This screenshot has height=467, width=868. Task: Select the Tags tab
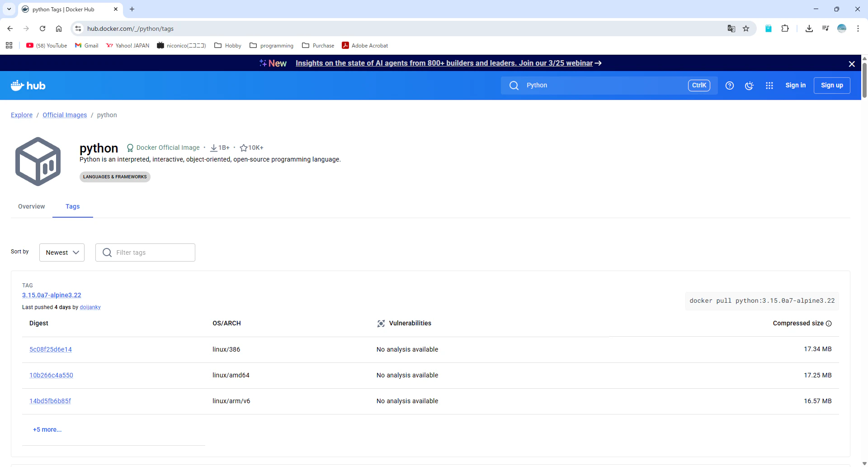point(72,206)
